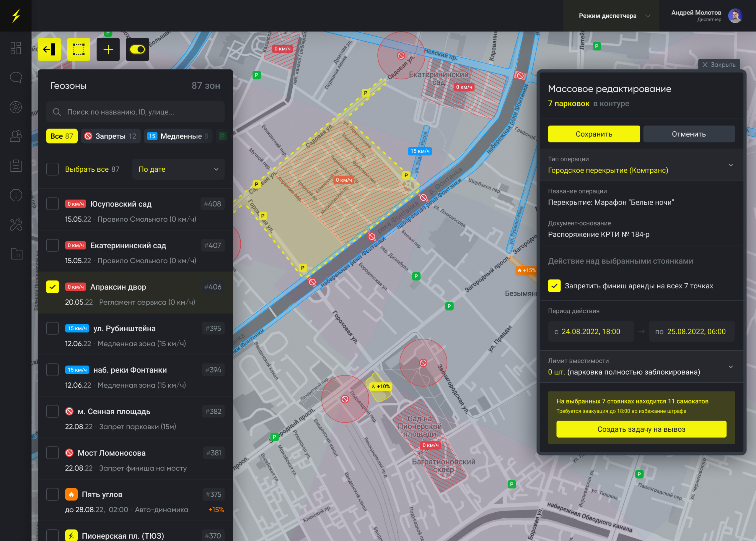Image resolution: width=756 pixels, height=541 pixels.
Task: Open the end date 25.08.2022, 06:00 picker
Action: [x=692, y=332]
